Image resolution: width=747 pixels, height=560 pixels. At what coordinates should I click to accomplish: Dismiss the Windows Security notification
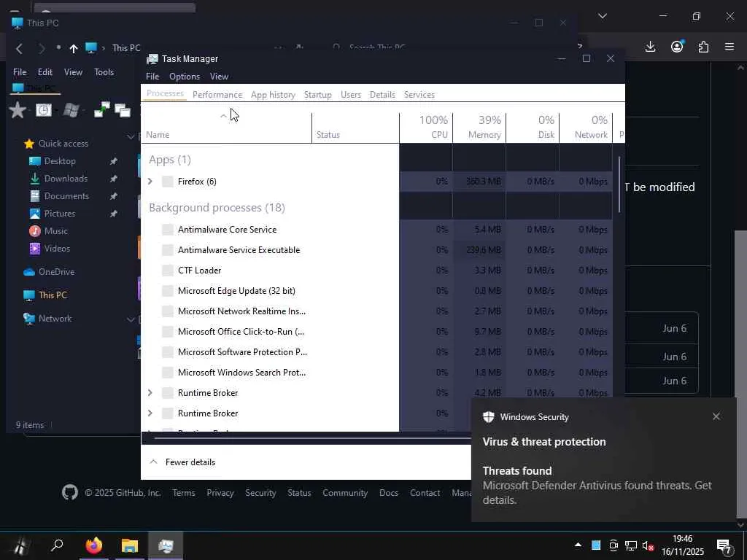click(716, 416)
